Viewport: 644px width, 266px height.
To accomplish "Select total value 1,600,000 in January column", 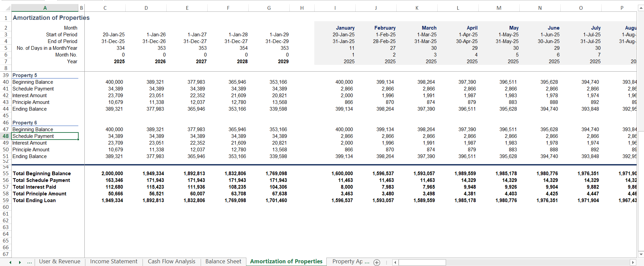I will point(335,174).
